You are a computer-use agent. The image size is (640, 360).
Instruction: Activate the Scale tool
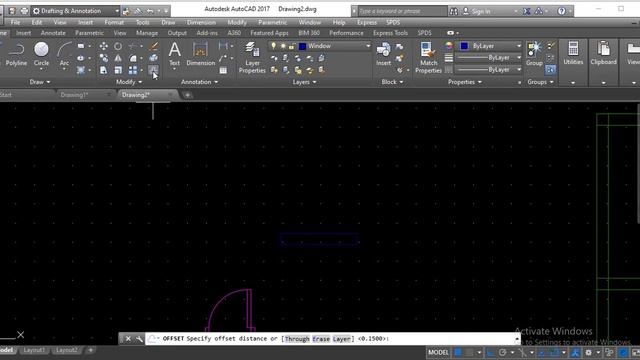click(118, 71)
